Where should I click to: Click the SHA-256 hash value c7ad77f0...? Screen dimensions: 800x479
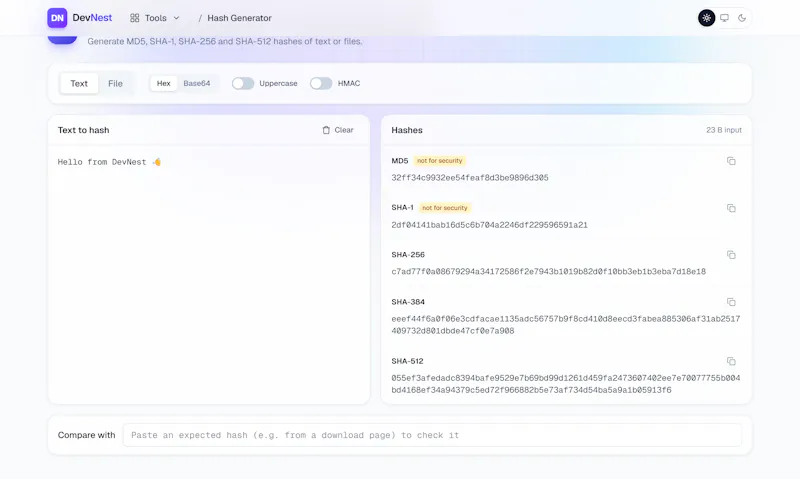[548, 272]
